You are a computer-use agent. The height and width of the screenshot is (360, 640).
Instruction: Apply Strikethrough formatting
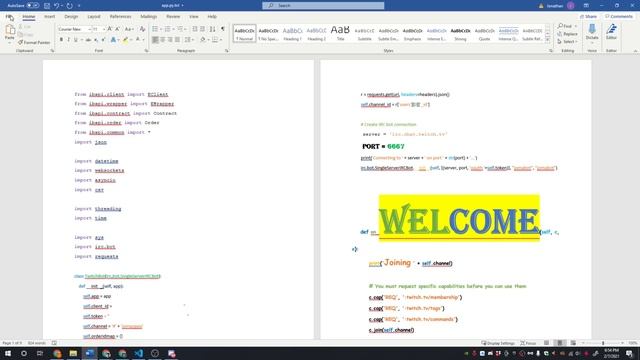pos(88,40)
